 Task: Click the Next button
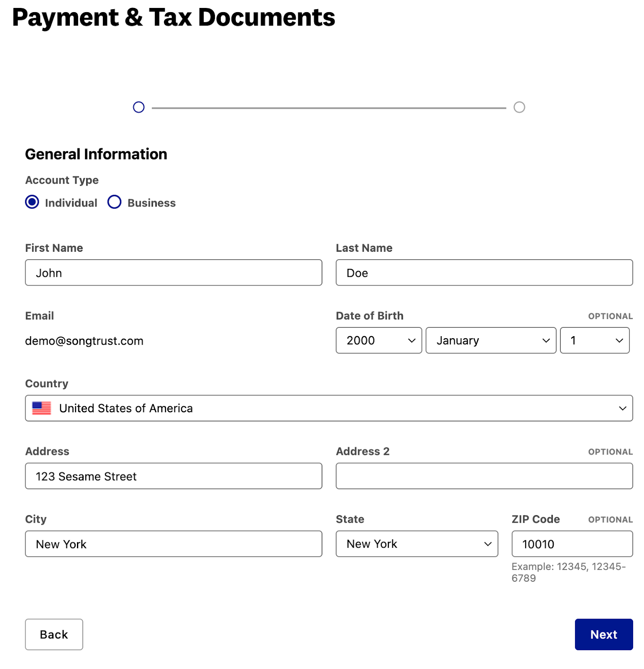604,634
